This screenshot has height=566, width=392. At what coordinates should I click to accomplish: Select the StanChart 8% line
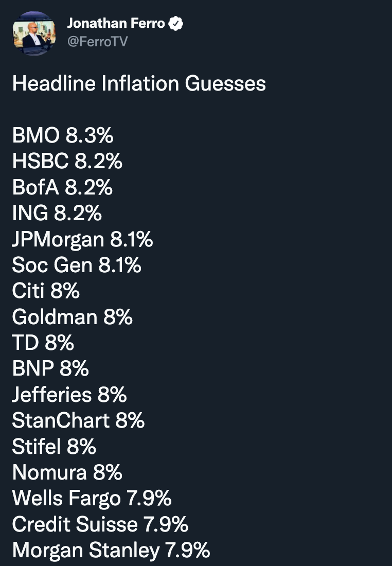point(78,420)
